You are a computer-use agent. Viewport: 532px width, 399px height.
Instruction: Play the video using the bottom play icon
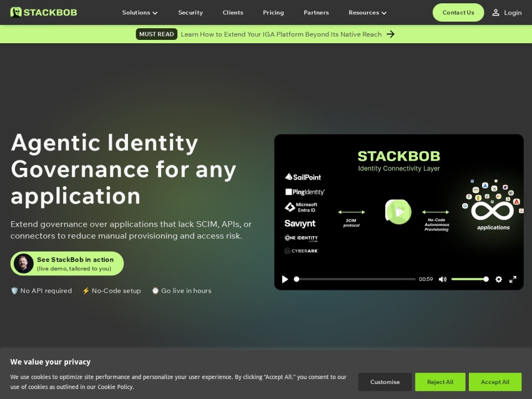point(285,279)
